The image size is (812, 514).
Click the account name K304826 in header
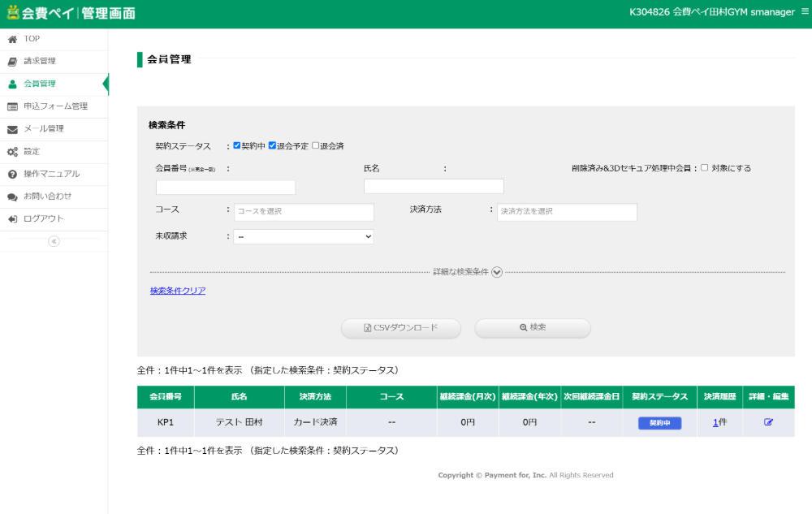(712, 12)
